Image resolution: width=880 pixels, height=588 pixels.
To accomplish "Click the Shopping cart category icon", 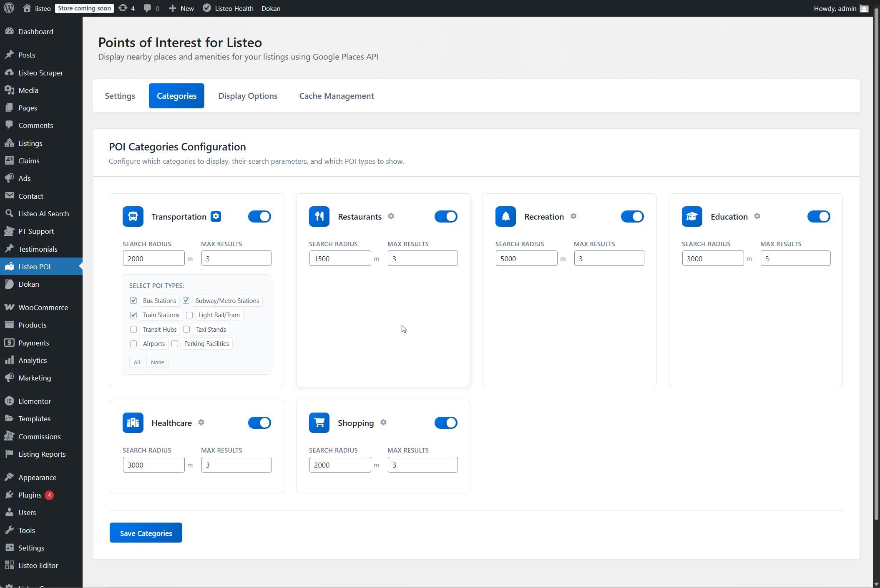I will (x=319, y=423).
